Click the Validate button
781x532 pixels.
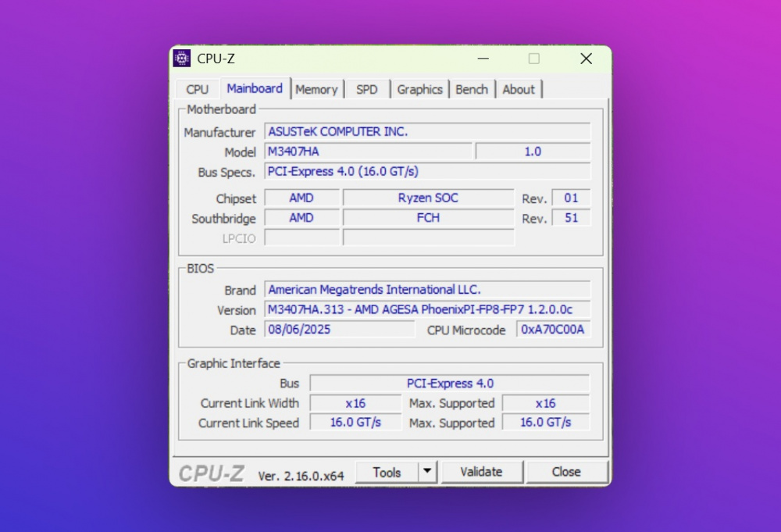pos(482,472)
